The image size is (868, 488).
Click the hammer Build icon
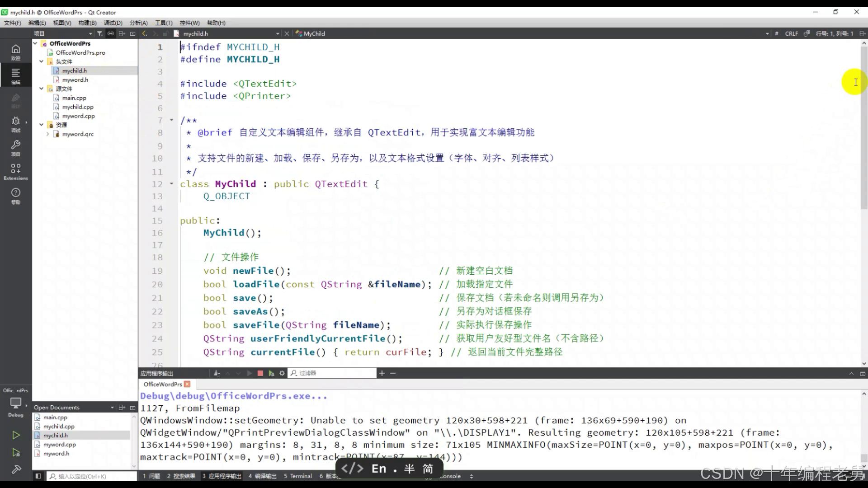tap(16, 469)
